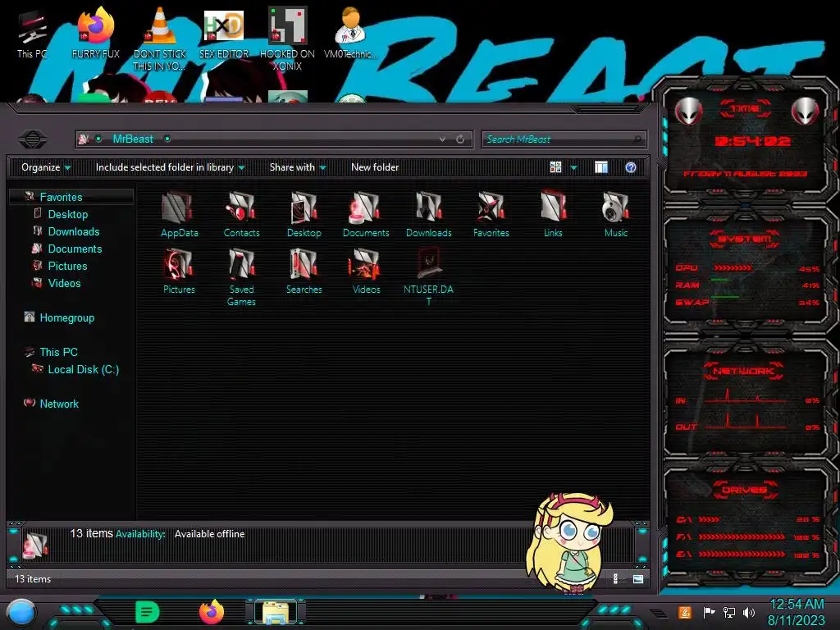Open Network in the navigation pane
The image size is (840, 630).
(59, 404)
